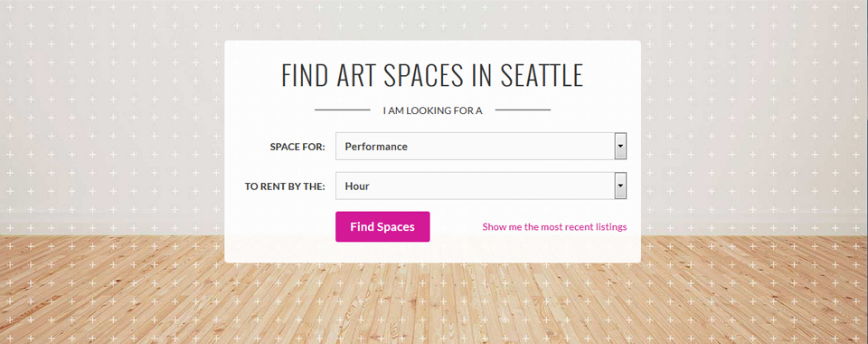Click the word Hour in the second field
The width and height of the screenshot is (868, 344).
click(x=357, y=186)
